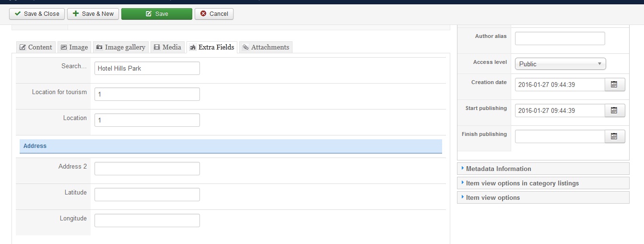Screen dimensions: 644x244
Task: Go to the Image gallery tab
Action: 120,47
